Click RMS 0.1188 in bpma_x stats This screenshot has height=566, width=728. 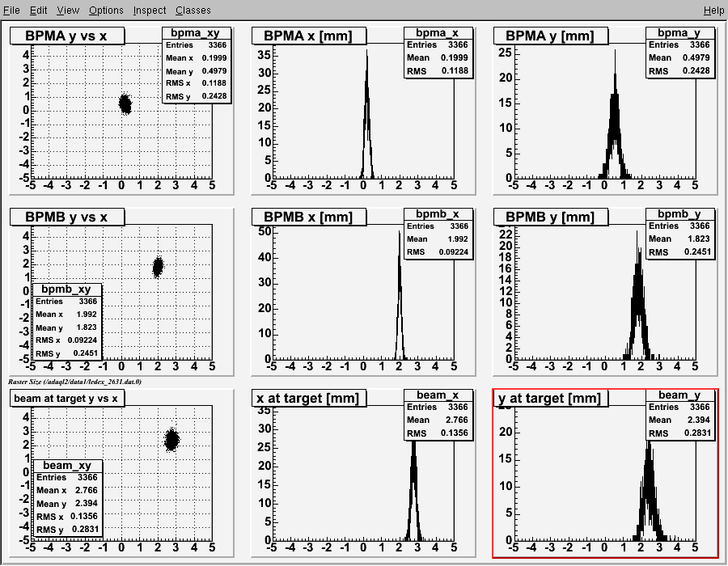tap(438, 71)
